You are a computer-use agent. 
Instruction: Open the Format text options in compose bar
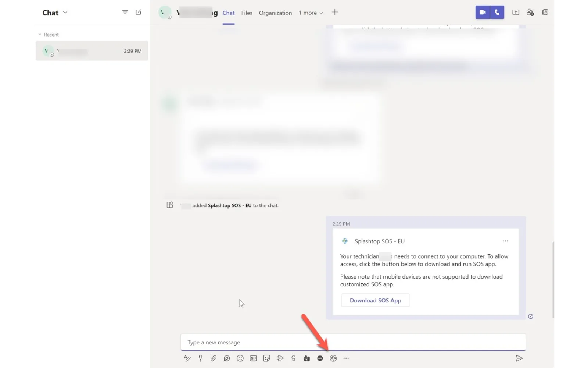coord(187,358)
